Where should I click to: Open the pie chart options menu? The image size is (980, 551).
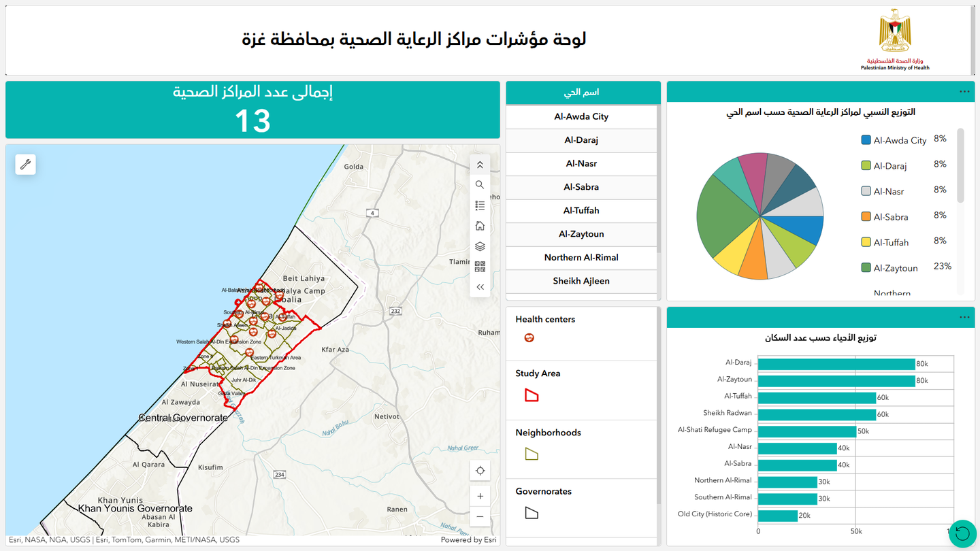964,90
